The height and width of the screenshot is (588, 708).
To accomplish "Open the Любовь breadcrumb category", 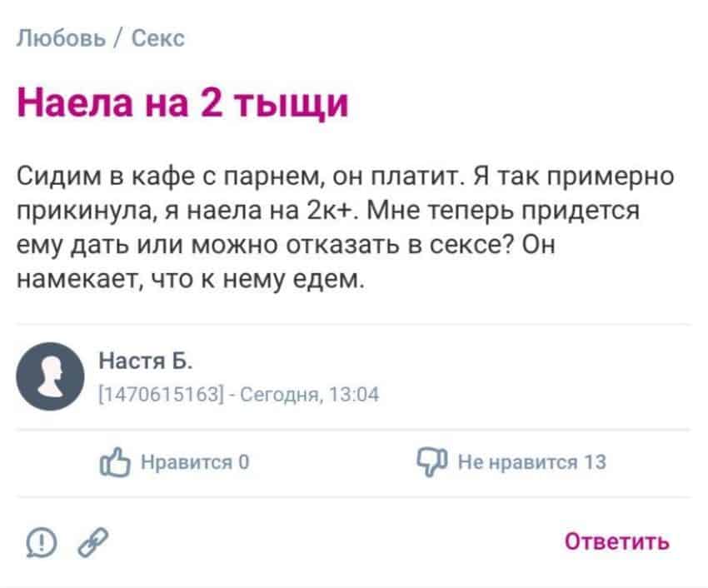I will click(x=61, y=38).
